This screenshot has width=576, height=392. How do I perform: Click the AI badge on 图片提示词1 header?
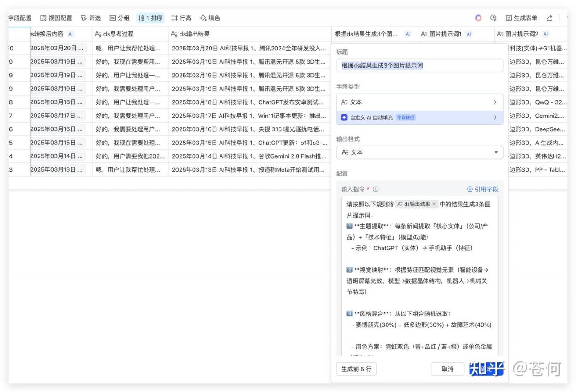469,34
